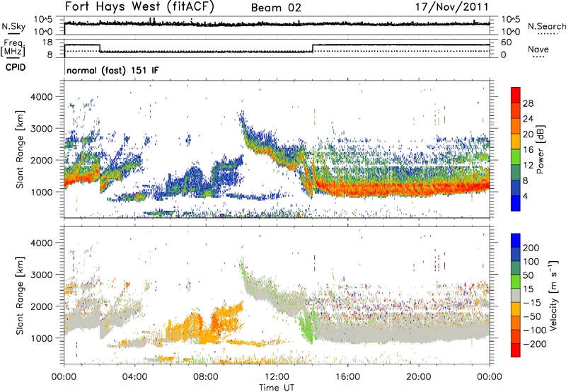This screenshot has width=566, height=392.
Task: Click the 'Power [dB]' colorbar label
Action: 541,149
